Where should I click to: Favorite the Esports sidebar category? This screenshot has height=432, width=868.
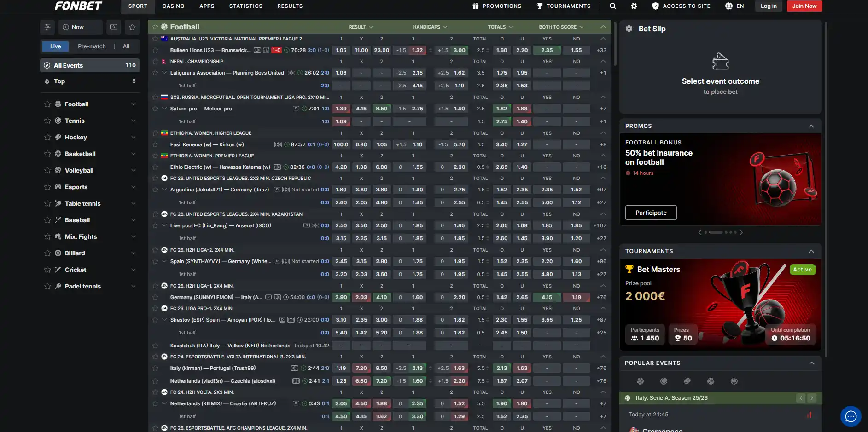pos(47,187)
